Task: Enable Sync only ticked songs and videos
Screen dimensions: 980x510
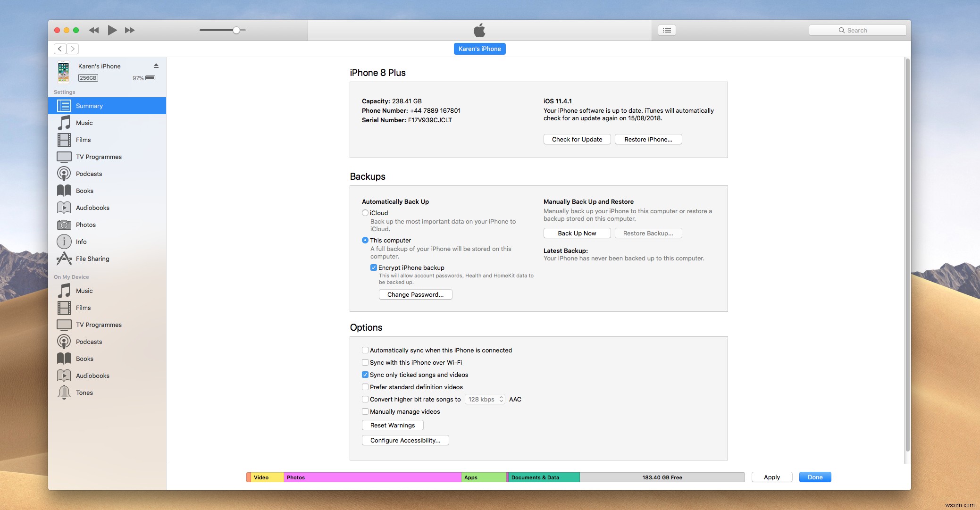Action: click(x=365, y=375)
